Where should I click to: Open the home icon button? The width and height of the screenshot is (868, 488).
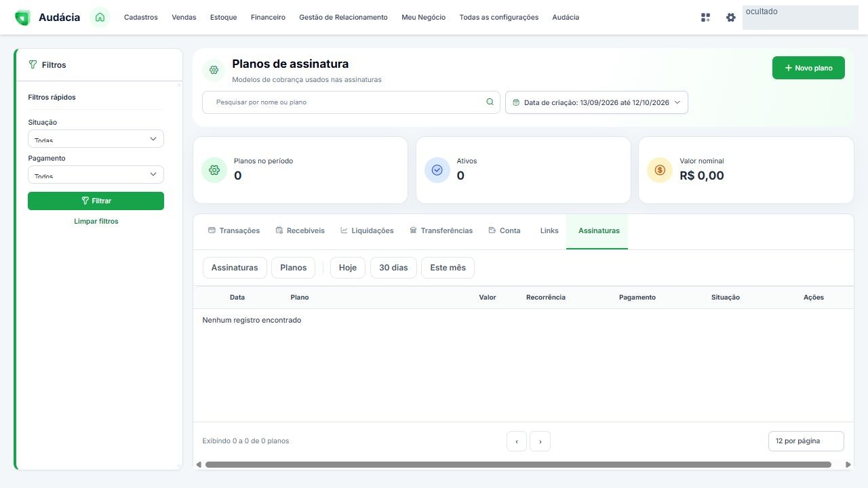[x=100, y=18]
